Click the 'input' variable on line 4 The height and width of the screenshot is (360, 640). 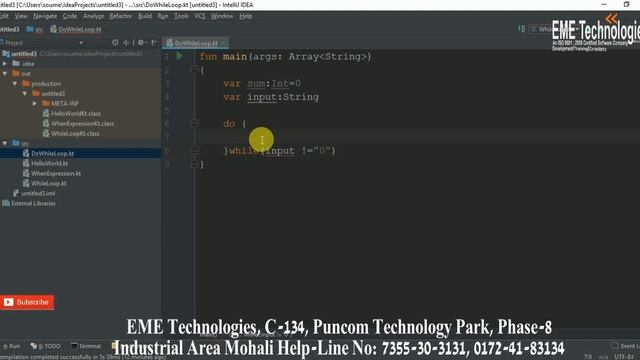pyautogui.click(x=262, y=97)
